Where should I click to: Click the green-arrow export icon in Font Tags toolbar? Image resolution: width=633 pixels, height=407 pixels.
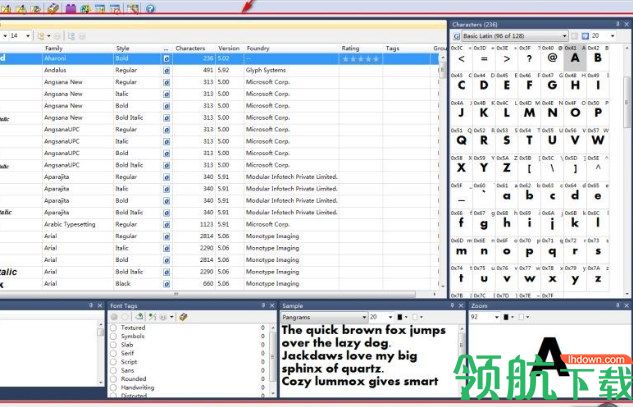140,317
